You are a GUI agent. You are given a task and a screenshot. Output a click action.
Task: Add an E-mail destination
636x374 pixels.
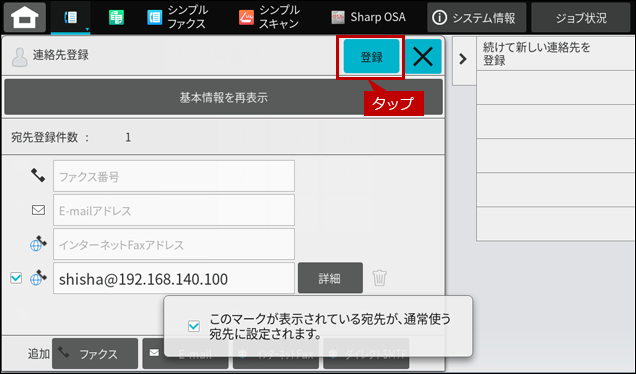click(x=185, y=354)
